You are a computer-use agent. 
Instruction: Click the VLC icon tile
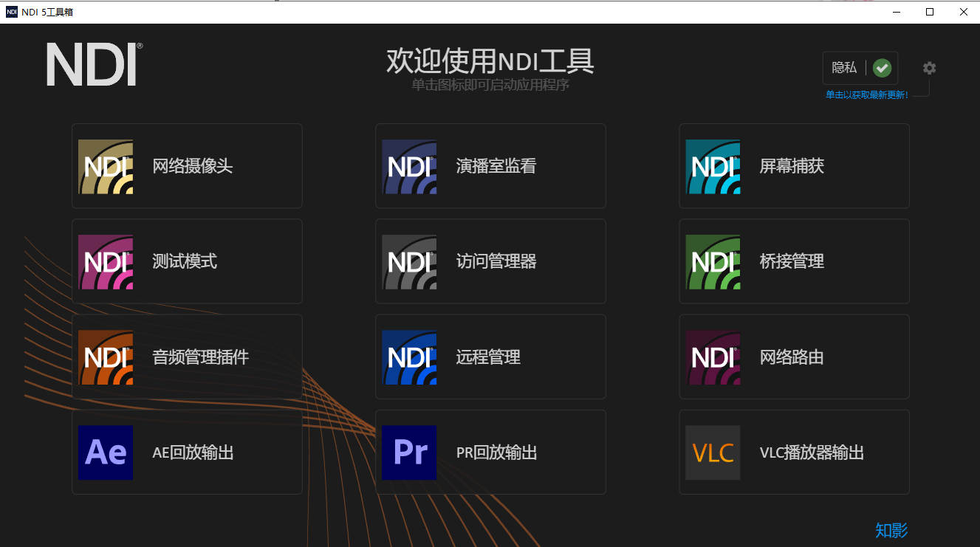tap(713, 453)
